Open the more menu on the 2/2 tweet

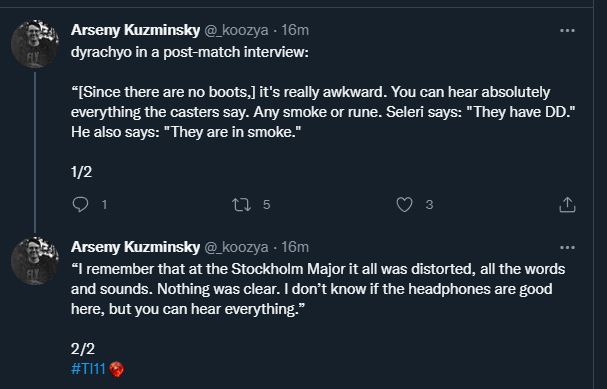pyautogui.click(x=567, y=247)
